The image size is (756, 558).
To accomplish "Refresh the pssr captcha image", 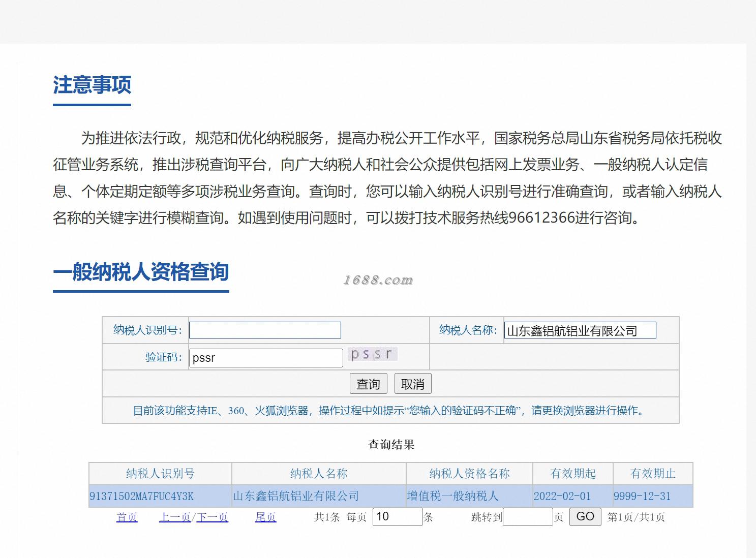I will point(372,354).
